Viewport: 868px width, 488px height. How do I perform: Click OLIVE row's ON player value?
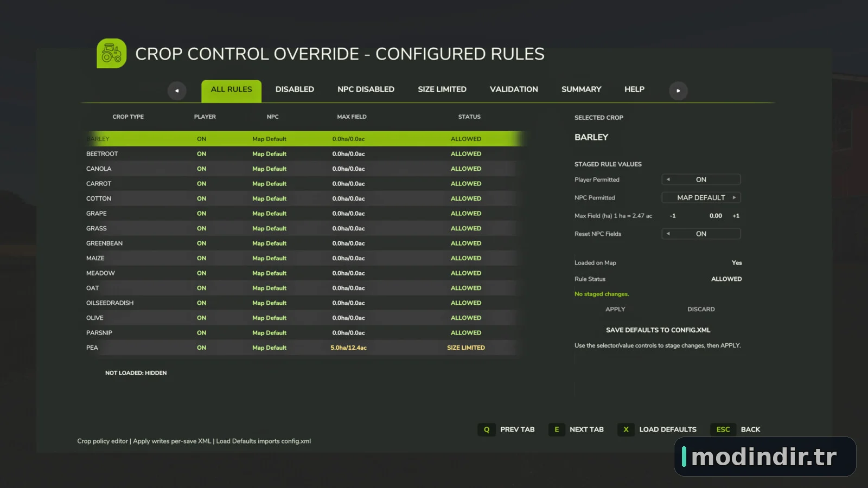[201, 318]
